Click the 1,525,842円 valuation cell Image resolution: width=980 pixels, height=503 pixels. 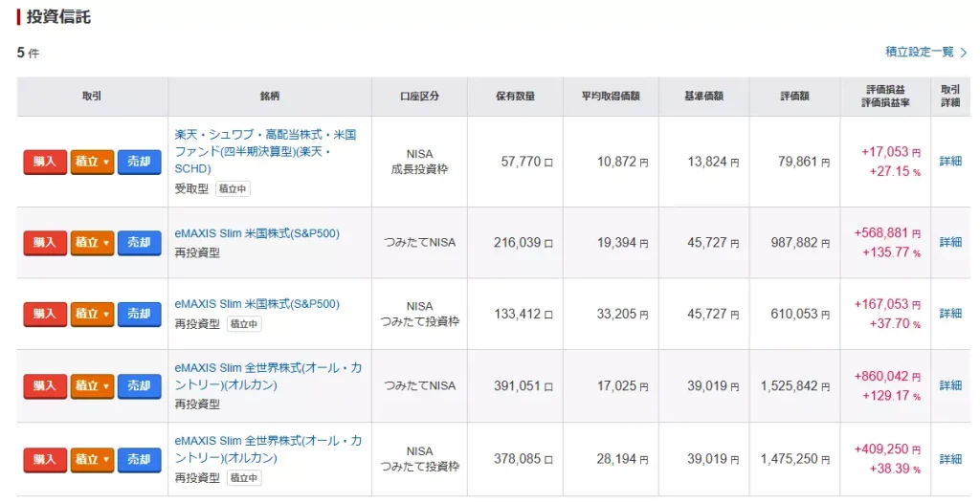click(x=795, y=386)
